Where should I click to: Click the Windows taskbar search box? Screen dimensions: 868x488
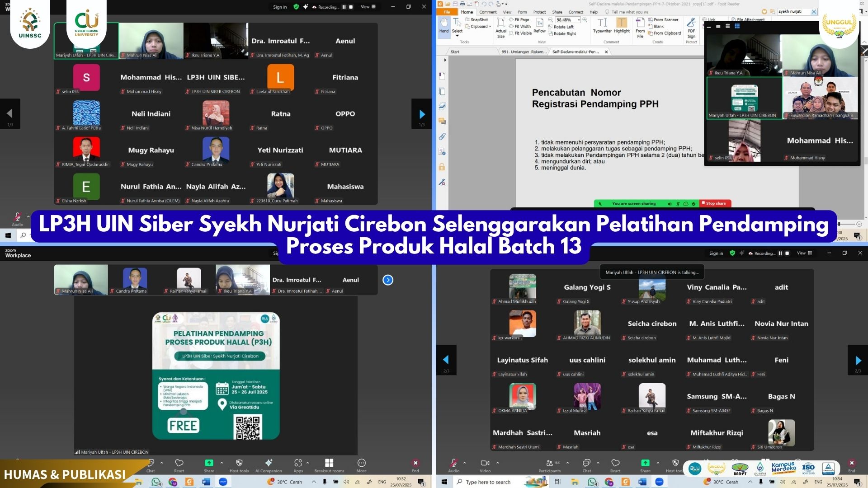(488, 482)
